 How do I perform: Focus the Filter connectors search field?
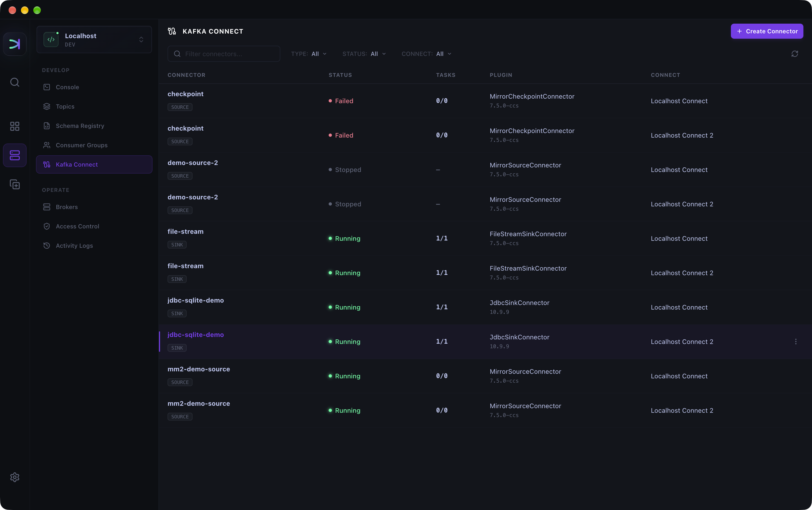click(x=224, y=54)
